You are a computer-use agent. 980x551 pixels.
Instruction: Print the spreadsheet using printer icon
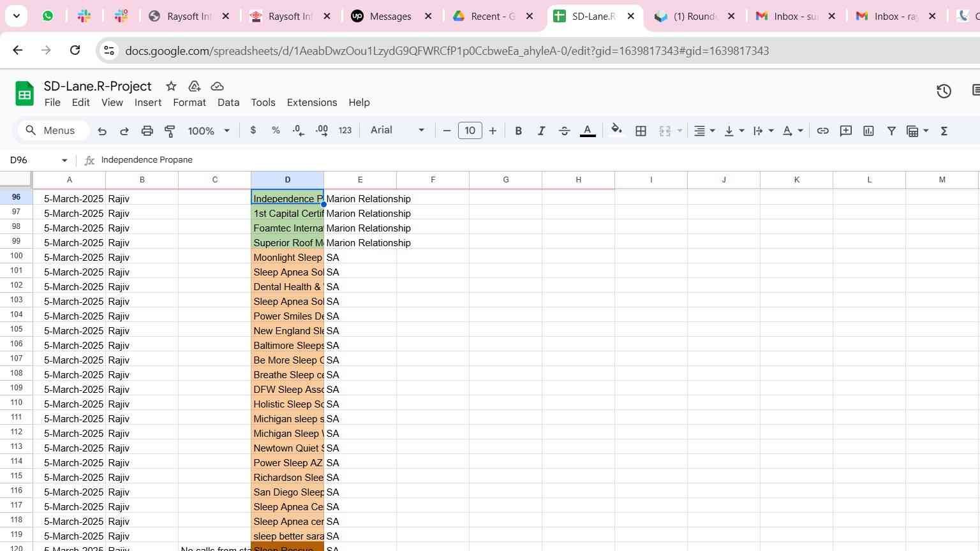147,131
